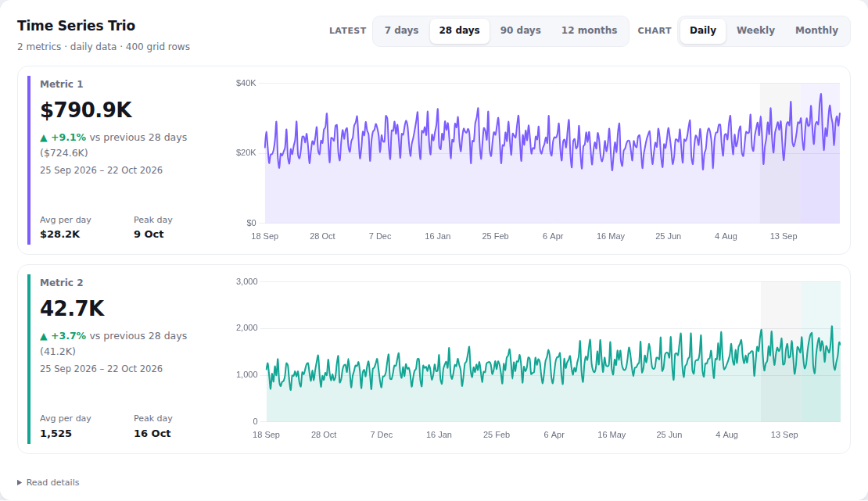This screenshot has width=868, height=501.
Task: Click the 16 Jan label under Metric 1 chart
Action: coord(437,236)
